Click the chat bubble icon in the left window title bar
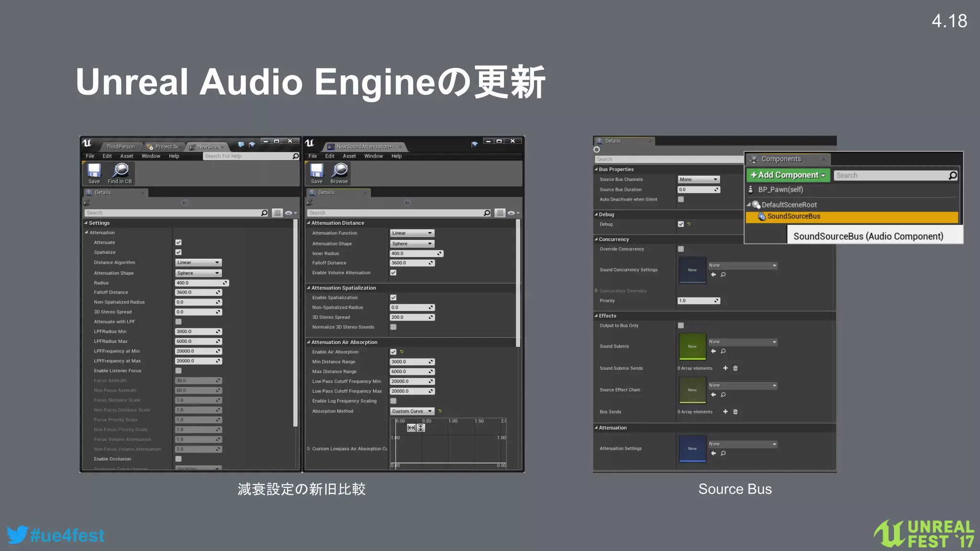 (x=241, y=144)
